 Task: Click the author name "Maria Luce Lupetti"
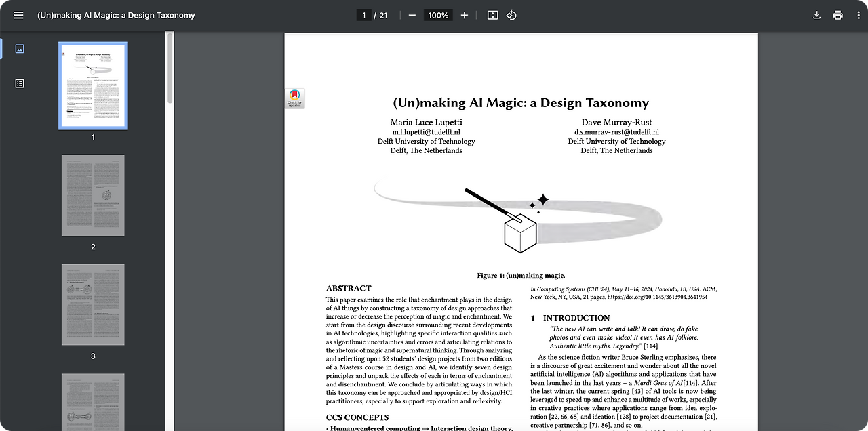[427, 122]
